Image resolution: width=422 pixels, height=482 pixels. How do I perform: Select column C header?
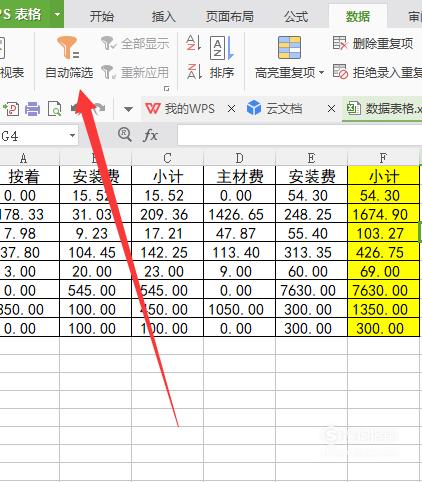[x=167, y=158]
